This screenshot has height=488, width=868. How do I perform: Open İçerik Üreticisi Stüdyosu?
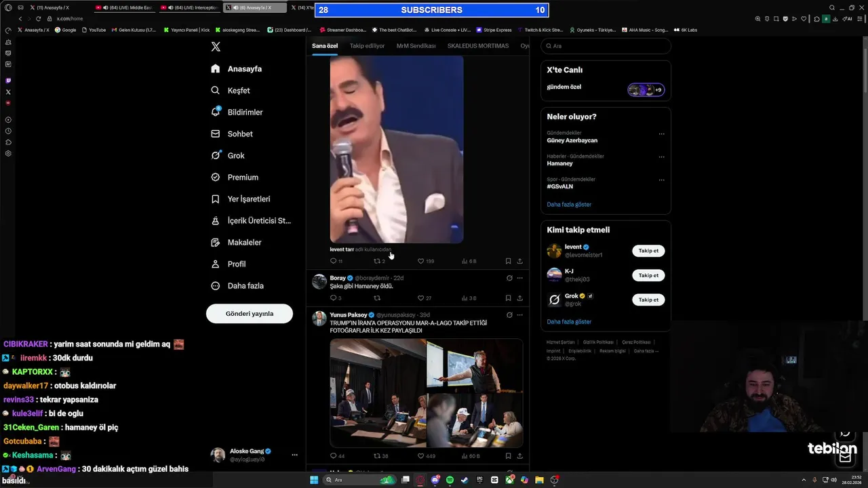251,220
